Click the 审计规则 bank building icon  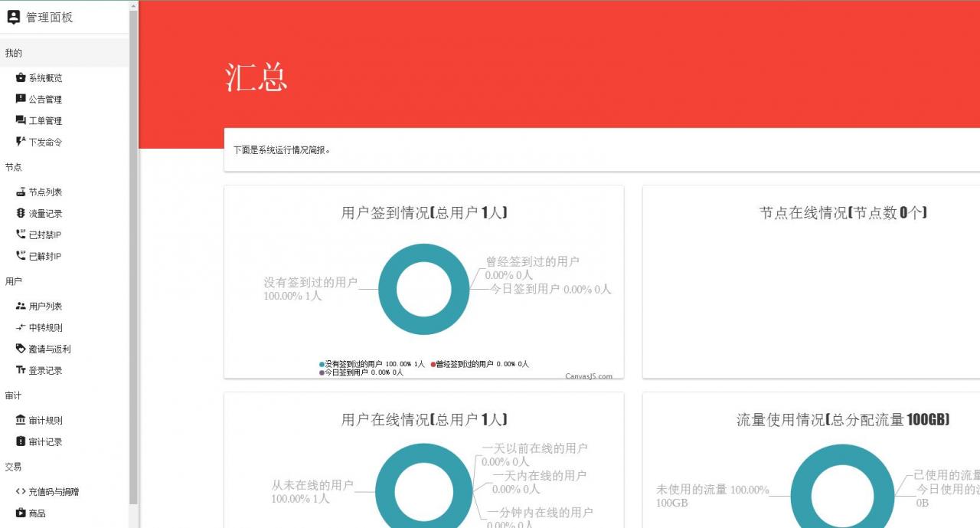21,420
